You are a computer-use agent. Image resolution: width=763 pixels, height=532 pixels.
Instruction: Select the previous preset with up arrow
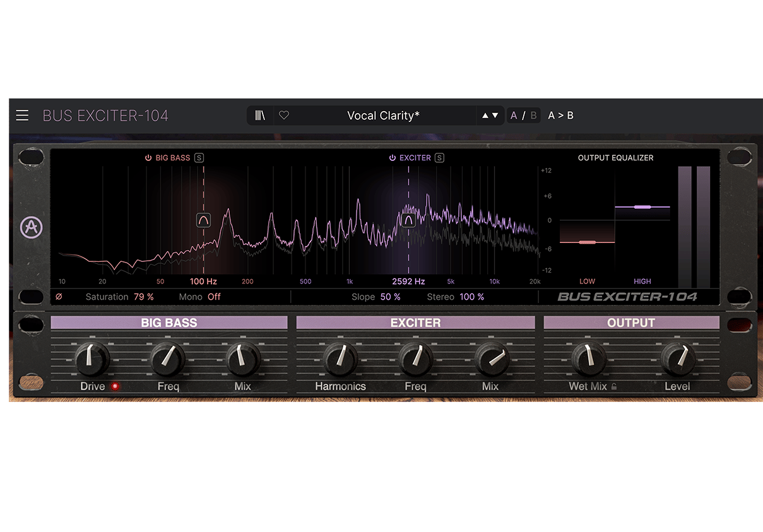tap(485, 115)
